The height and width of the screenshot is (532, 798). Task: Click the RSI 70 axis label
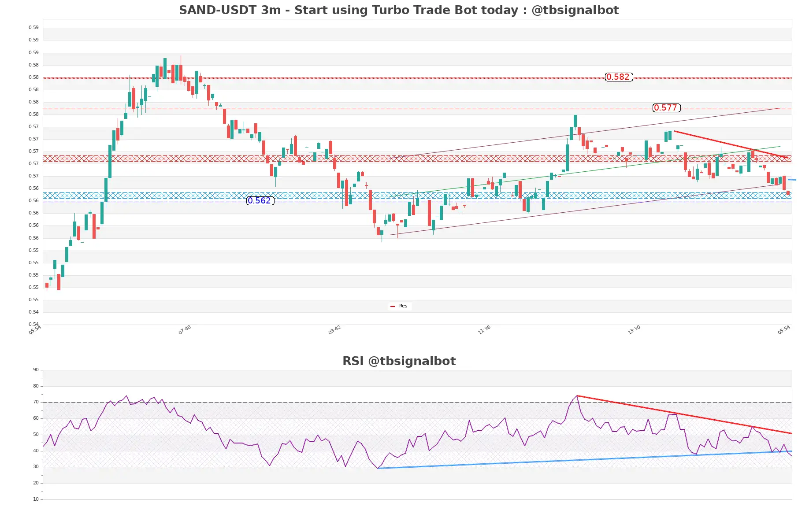point(36,402)
